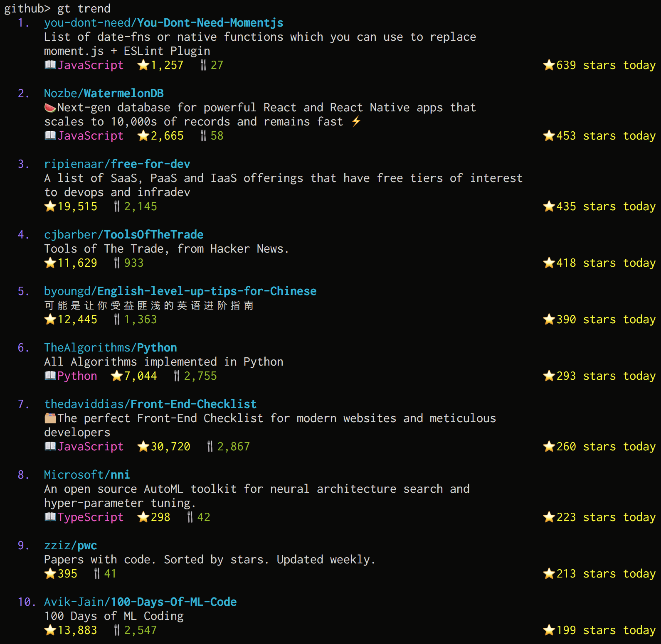Open Avik-Jain/100-Days-Of-ML-Code link
Screen dimensions: 661x644
click(141, 602)
